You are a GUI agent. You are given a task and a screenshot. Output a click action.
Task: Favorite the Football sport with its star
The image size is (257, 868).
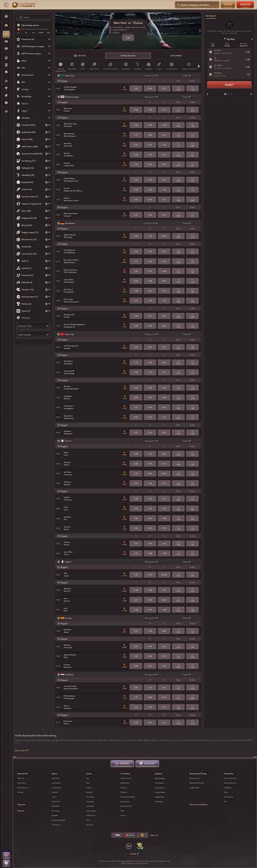(x=46, y=125)
